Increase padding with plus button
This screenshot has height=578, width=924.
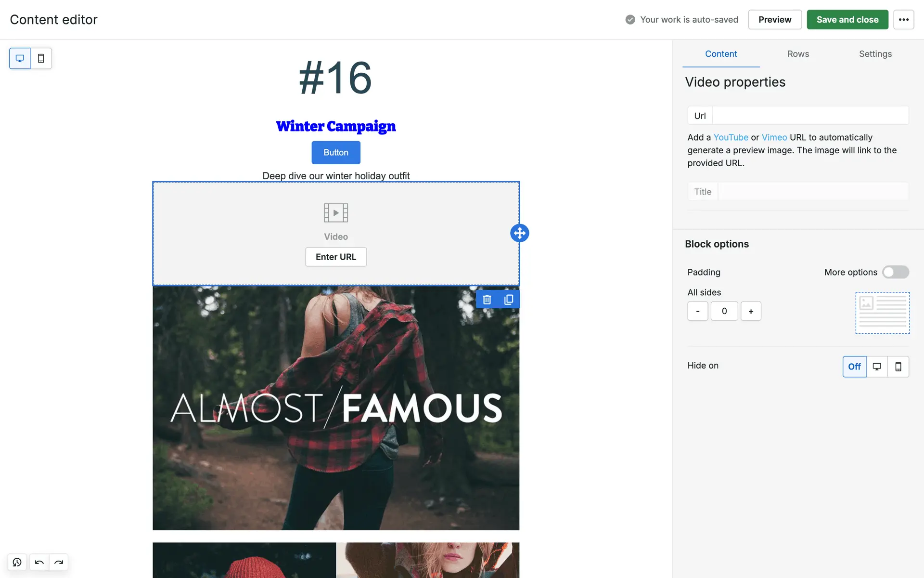pos(751,311)
